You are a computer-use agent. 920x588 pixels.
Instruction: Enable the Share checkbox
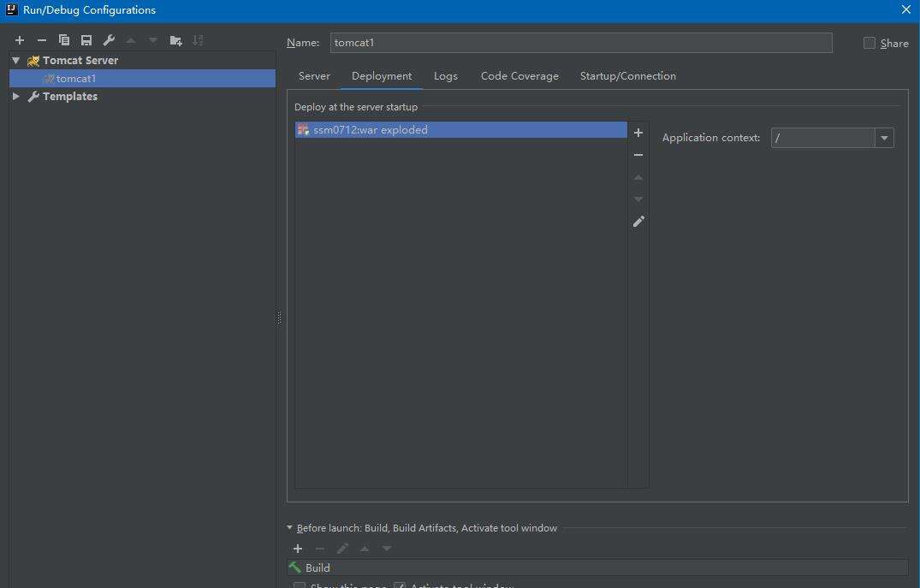click(x=869, y=43)
